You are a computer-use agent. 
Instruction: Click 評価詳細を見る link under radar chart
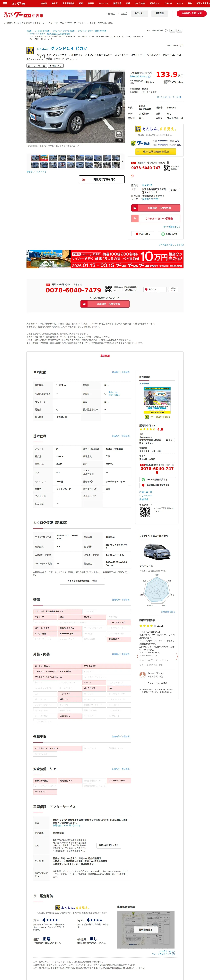168,612
